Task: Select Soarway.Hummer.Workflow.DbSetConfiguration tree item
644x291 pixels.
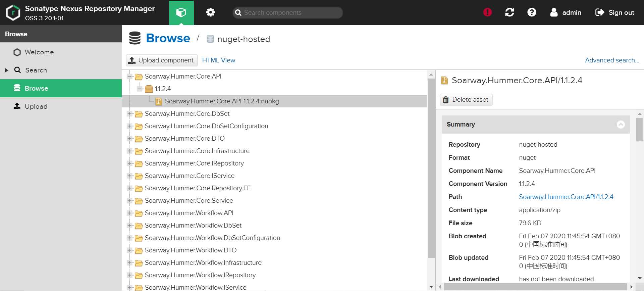Action: click(212, 238)
